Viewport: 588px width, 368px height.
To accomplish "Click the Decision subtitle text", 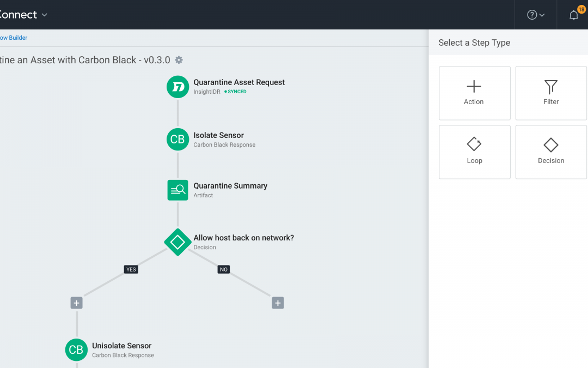I will [204, 247].
